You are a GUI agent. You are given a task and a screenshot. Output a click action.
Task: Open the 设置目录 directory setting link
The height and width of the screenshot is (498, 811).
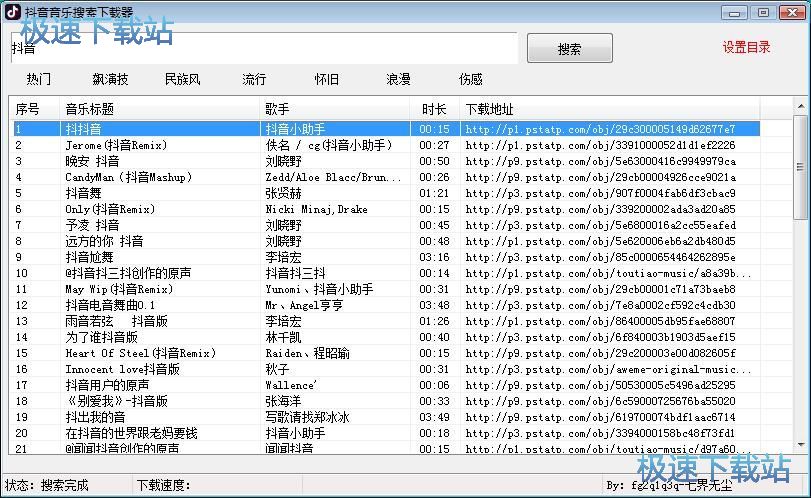[746, 48]
